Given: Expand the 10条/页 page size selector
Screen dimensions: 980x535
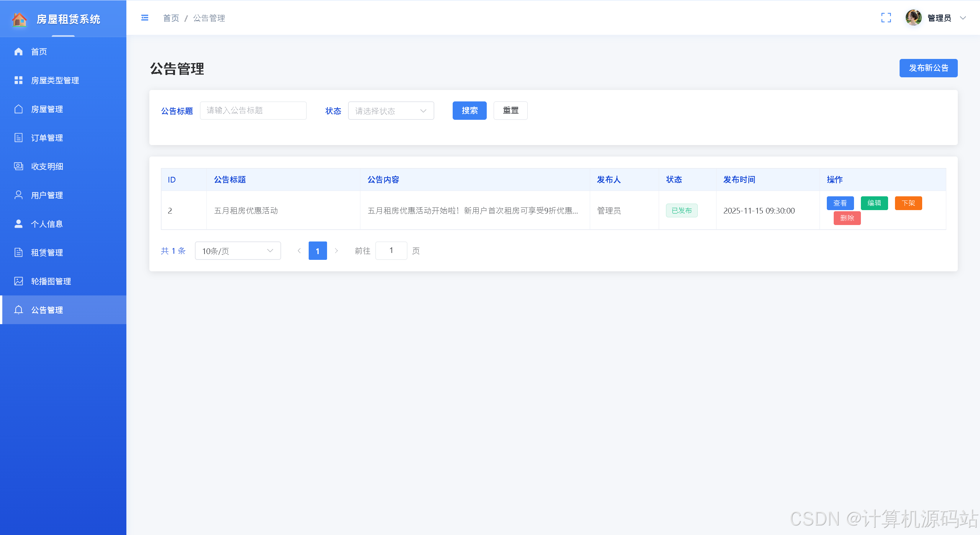Looking at the screenshot, I should 237,251.
